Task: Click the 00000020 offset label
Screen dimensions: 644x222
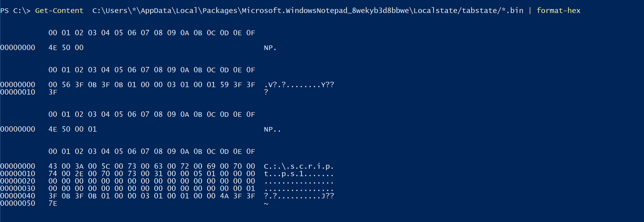Action: pos(18,181)
